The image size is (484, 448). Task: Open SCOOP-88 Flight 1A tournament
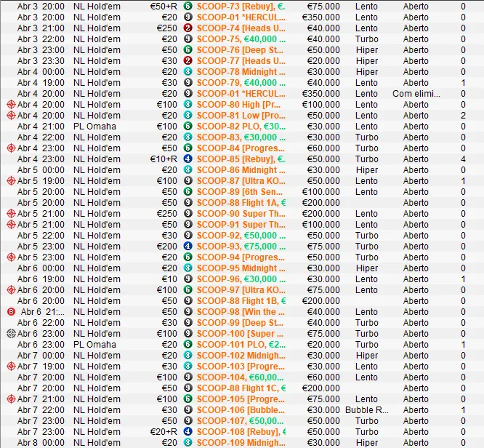click(240, 203)
